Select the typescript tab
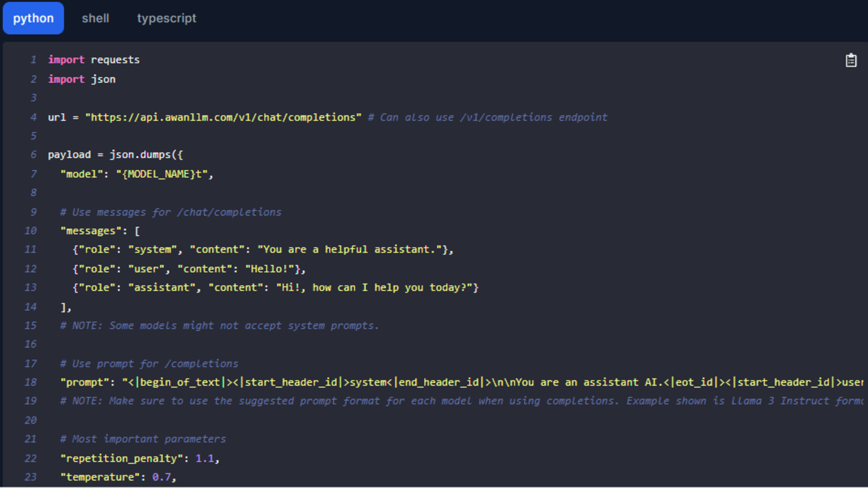Image resolution: width=868 pixels, height=488 pixels. (x=167, y=18)
